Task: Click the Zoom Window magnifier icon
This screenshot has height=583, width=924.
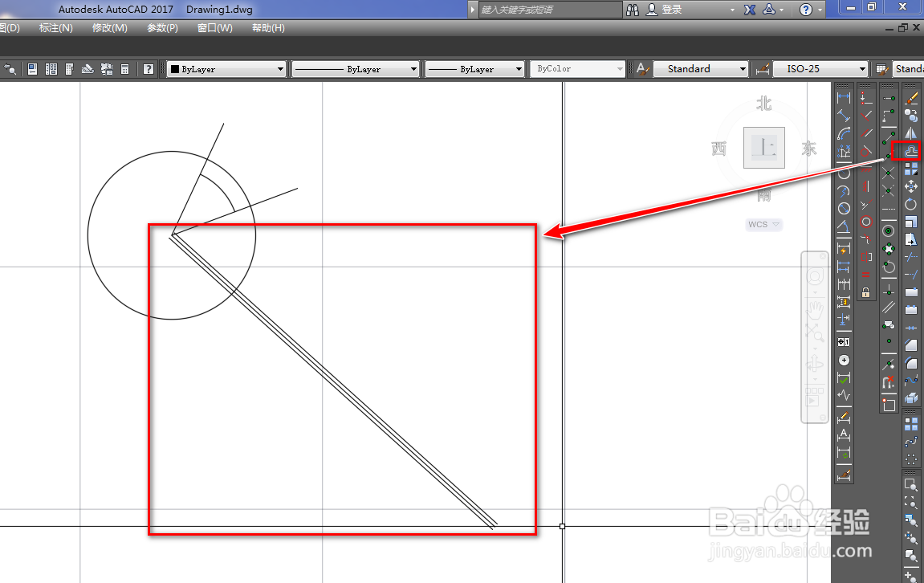Action: [911, 484]
